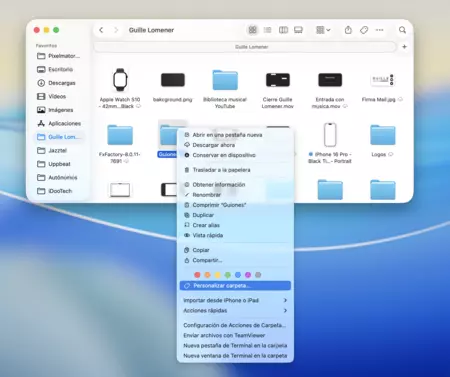Screen dimensions: 450x377
Task: Choose Nueva pestaña de Terminal en la carpeta
Action: [235, 346]
